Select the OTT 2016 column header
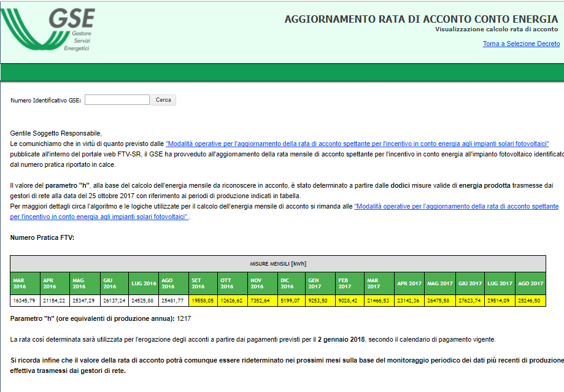 coord(233,283)
